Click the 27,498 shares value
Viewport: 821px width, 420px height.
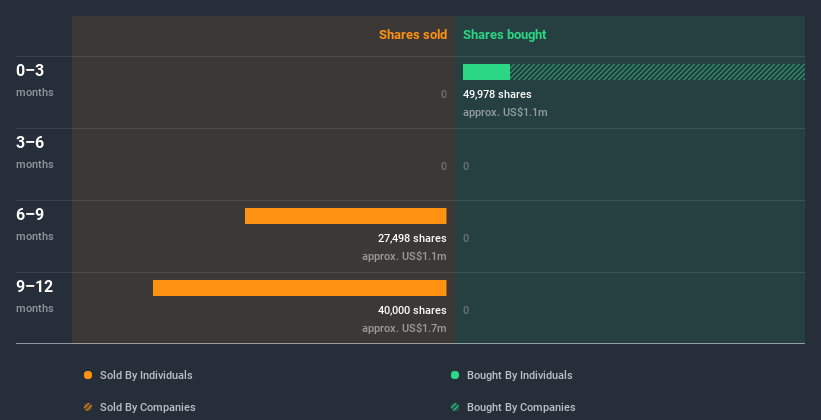(412, 238)
